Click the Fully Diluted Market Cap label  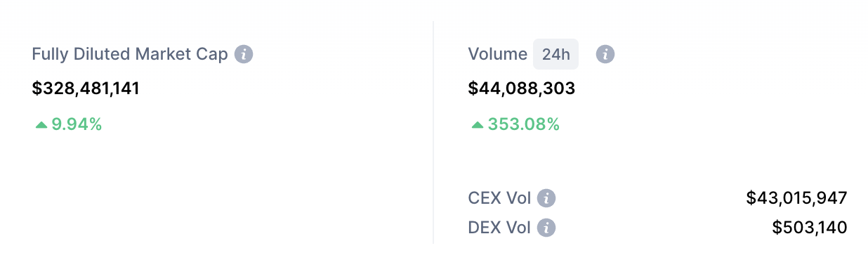click(130, 54)
